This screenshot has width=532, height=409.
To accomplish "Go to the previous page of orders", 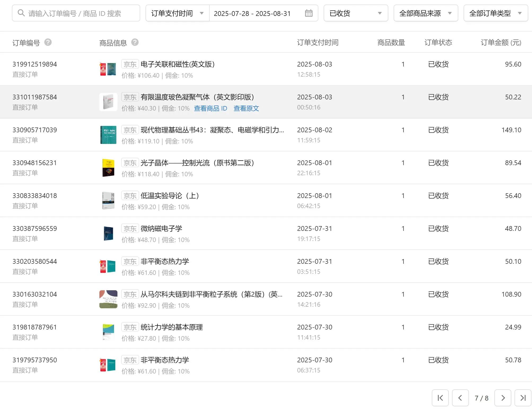I will tap(460, 398).
